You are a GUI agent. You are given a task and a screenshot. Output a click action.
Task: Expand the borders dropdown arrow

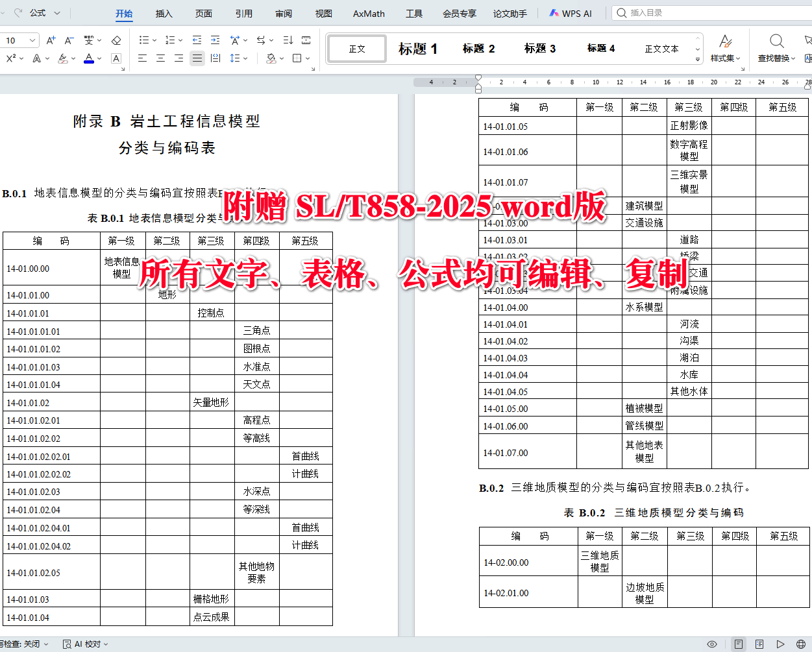click(x=308, y=58)
